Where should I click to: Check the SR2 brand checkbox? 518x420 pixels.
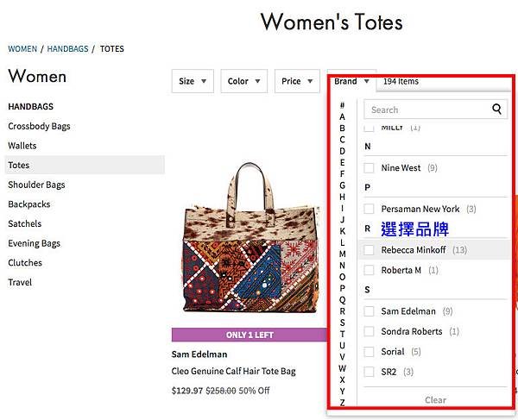pos(369,372)
